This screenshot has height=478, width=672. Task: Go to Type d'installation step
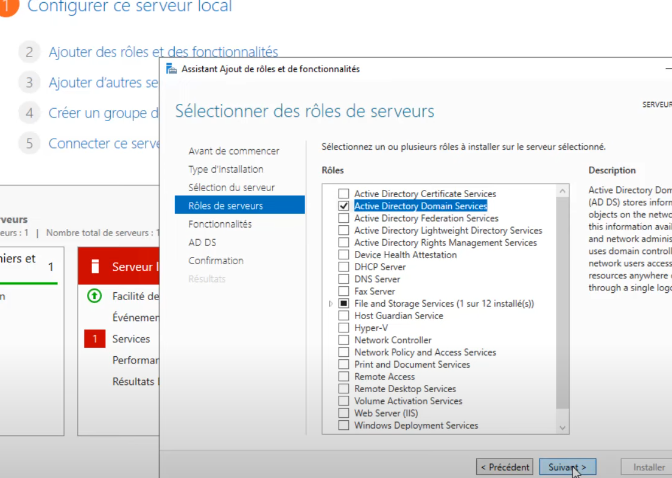pyautogui.click(x=226, y=169)
